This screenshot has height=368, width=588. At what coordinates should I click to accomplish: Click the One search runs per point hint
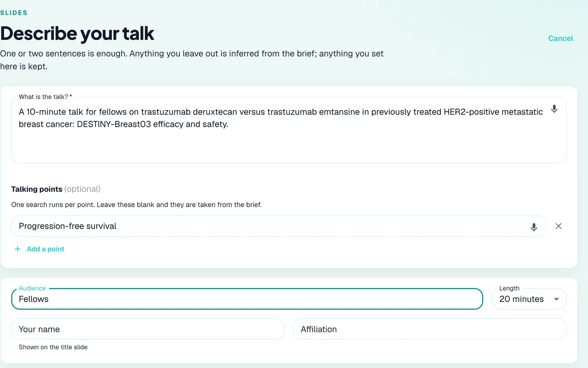point(136,205)
